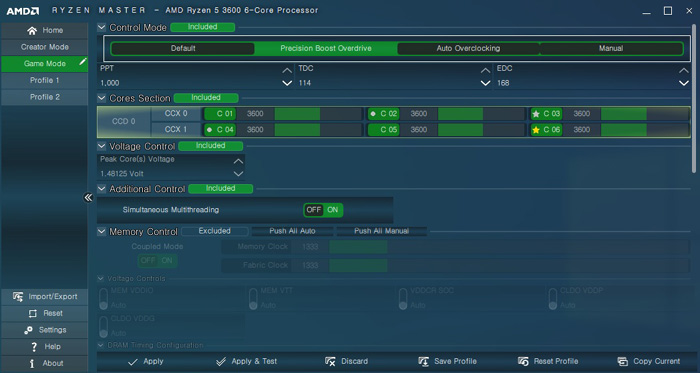Toggle core C 01 enable button

click(x=220, y=114)
